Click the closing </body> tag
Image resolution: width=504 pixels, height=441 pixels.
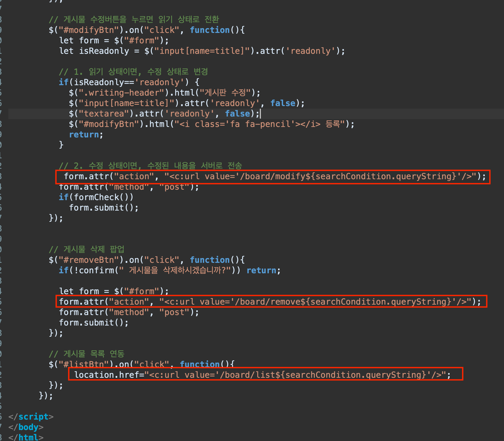click(x=26, y=427)
